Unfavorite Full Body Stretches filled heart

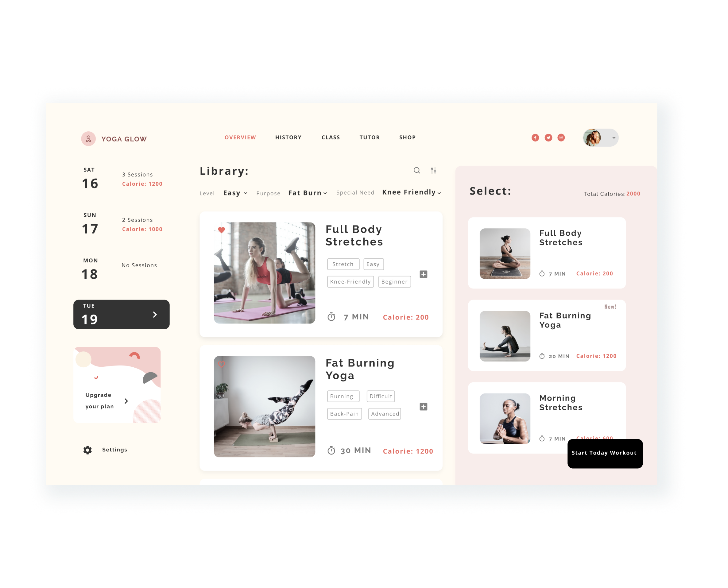click(x=222, y=230)
